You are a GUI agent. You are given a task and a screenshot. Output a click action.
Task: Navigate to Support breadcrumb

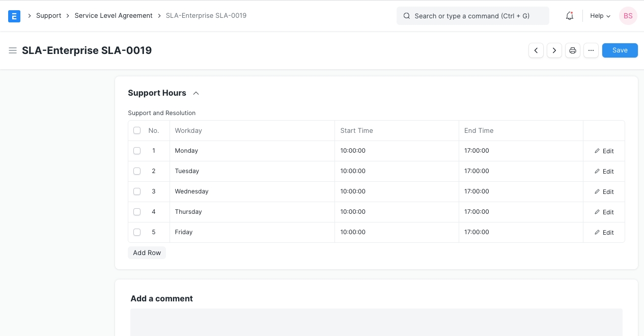[48, 16]
